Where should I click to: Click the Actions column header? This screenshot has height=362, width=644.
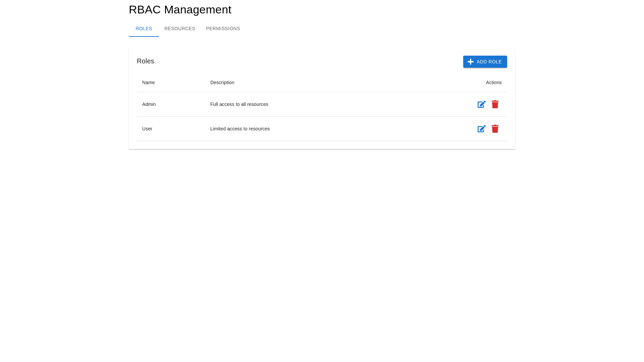[x=493, y=82]
